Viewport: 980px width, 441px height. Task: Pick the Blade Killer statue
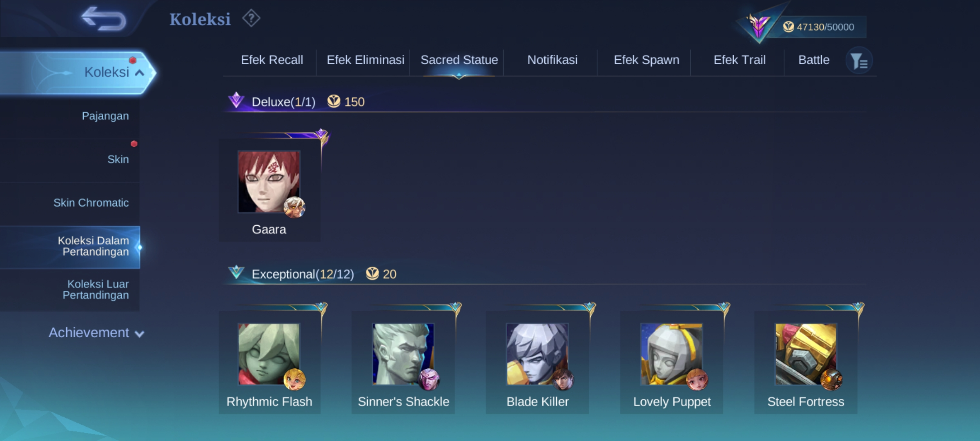click(x=537, y=354)
